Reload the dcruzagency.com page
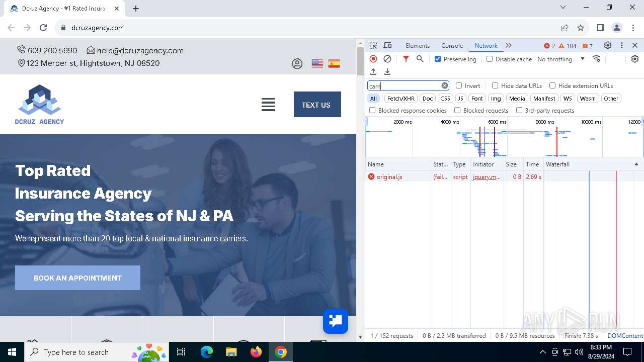The image size is (644, 362). (43, 28)
